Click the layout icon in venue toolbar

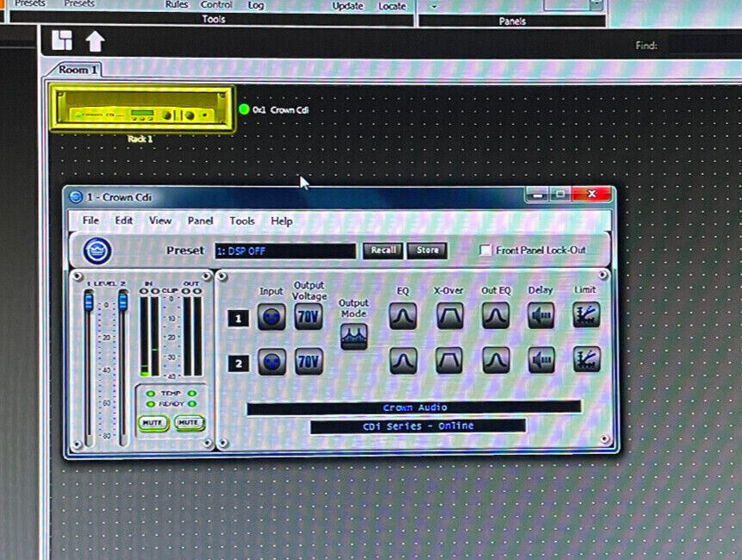(x=62, y=40)
